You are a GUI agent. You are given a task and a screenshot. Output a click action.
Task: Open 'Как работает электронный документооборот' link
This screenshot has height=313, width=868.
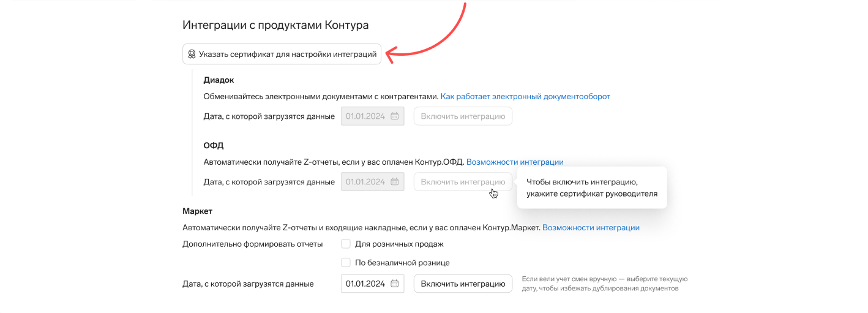click(x=525, y=96)
